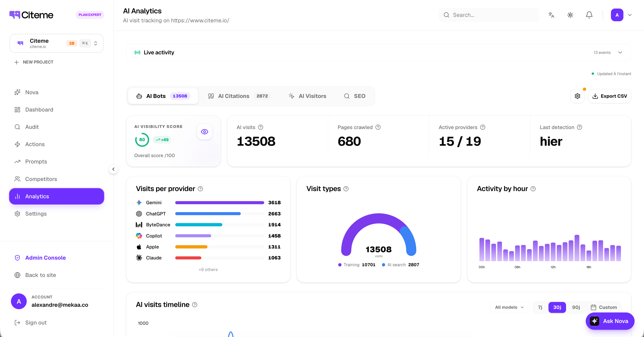Open AI visits timeline help icon

coord(195,305)
